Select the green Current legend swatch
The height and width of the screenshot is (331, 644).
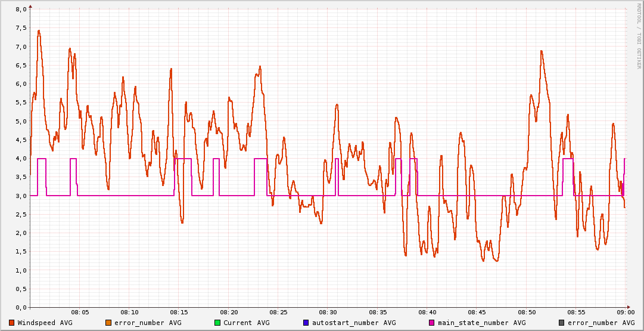(x=217, y=323)
